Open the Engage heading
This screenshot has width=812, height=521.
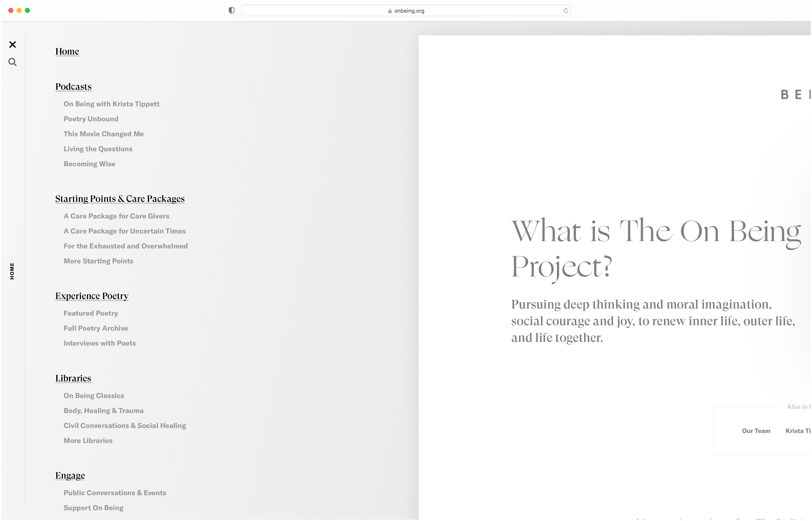70,476
